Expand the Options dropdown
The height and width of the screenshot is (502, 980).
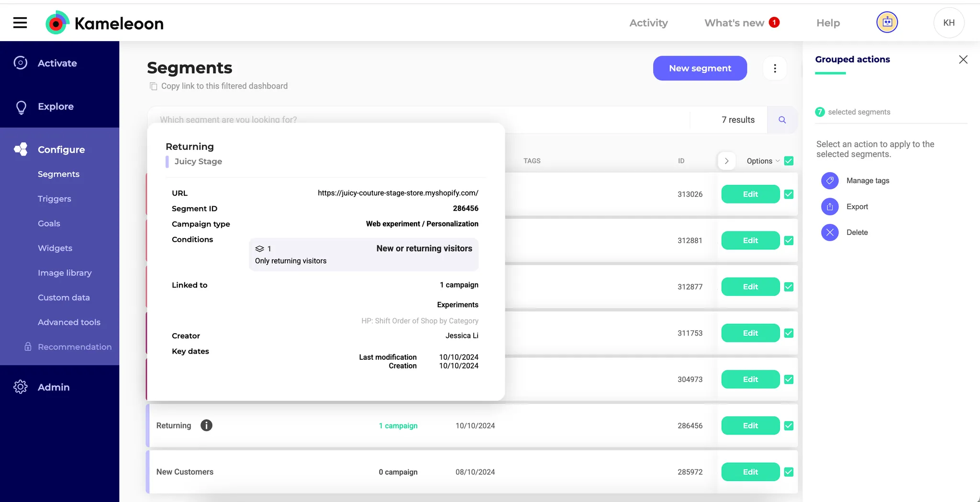pos(763,161)
